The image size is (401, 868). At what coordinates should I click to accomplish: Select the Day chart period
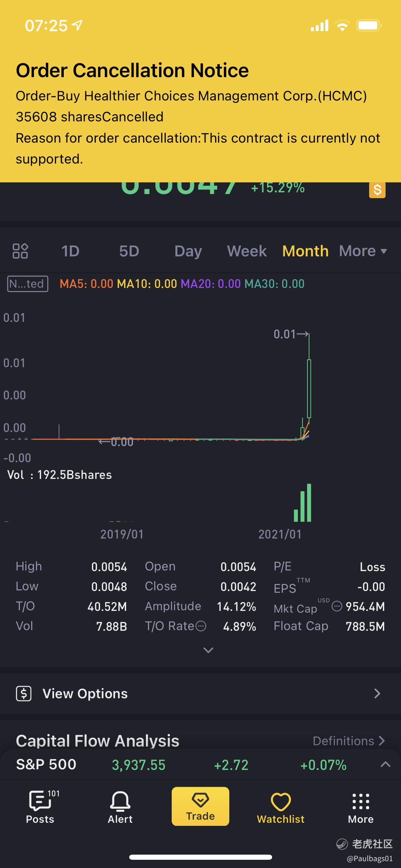click(x=188, y=251)
